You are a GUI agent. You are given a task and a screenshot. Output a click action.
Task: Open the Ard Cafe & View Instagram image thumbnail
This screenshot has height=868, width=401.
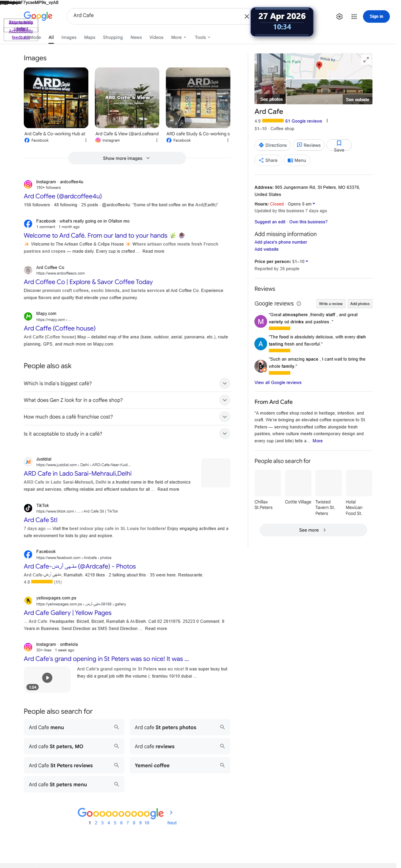click(x=127, y=98)
